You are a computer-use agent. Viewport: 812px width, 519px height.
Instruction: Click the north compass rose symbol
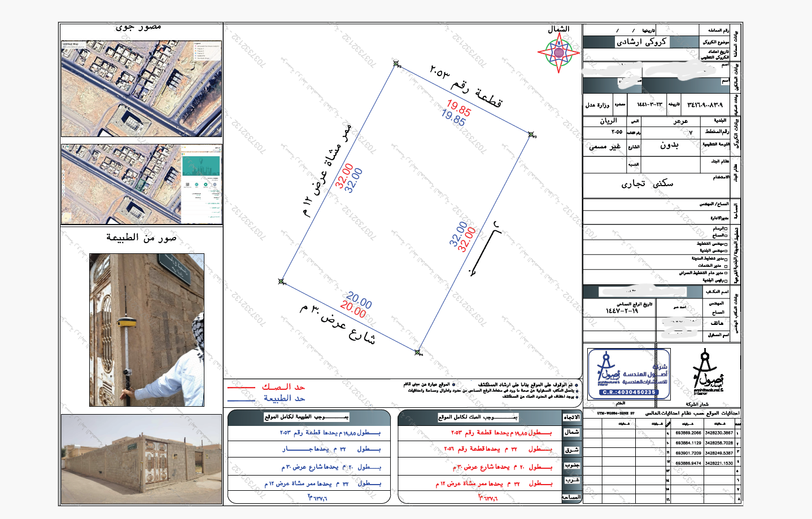[x=558, y=53]
